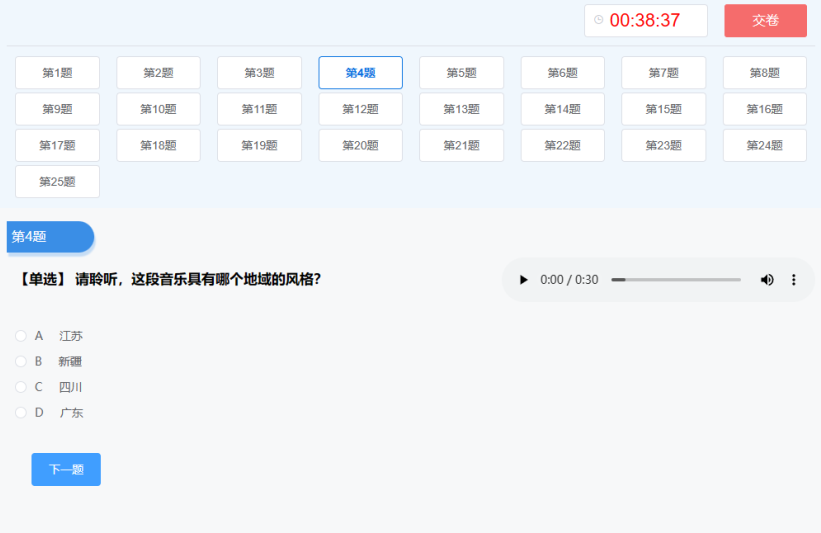Select the highlighted 第4题 navigation button
This screenshot has height=533, width=821.
(360, 73)
